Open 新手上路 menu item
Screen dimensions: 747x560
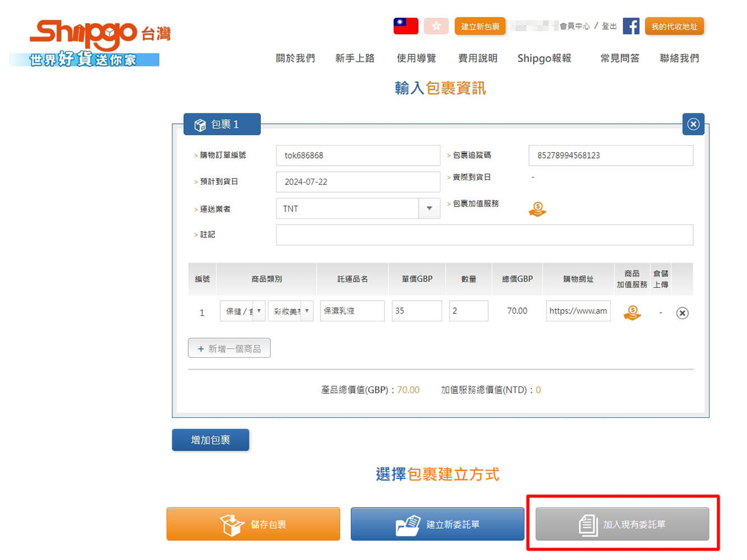[x=355, y=58]
